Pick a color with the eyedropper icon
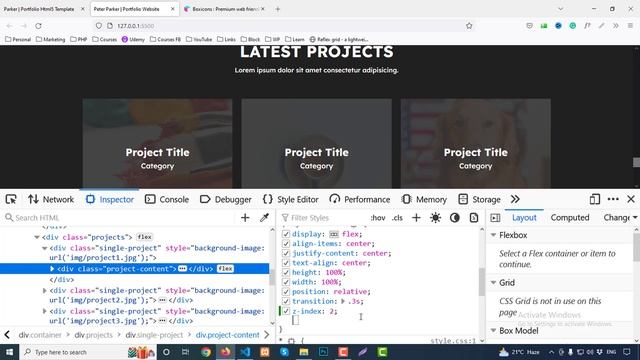This screenshot has width=640, height=360. click(x=264, y=218)
